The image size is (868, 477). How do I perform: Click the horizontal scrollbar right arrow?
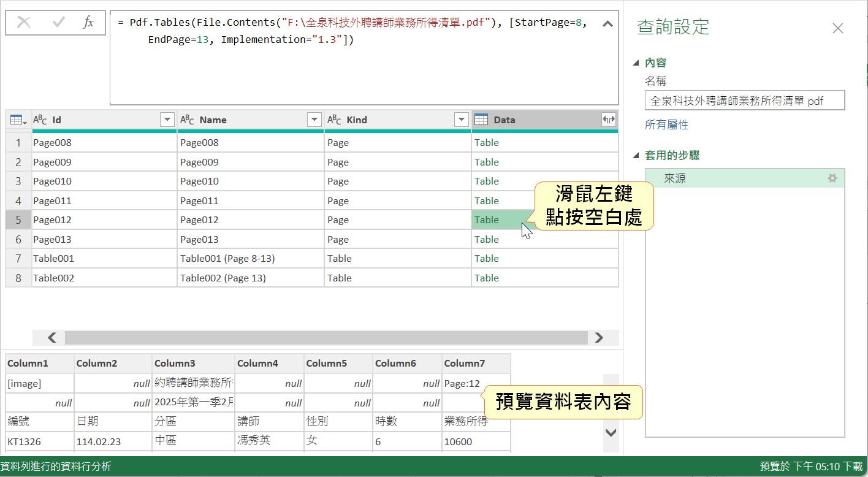click(598, 338)
